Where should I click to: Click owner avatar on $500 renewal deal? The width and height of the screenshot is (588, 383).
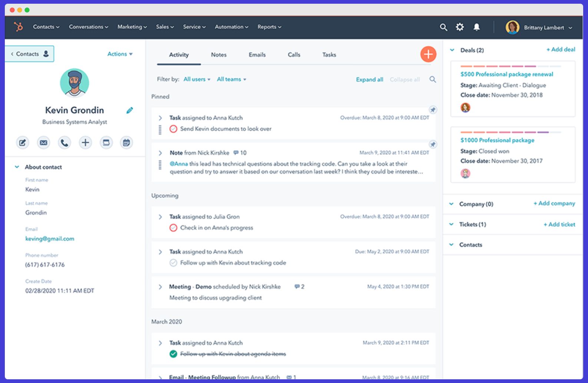465,108
